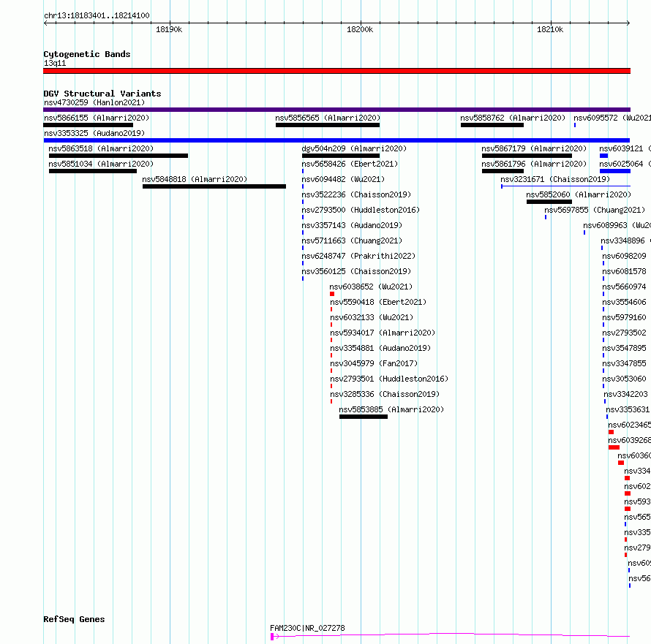The image size is (651, 644).
Task: Click nsv5853885 (Almarri2020) label
Action: [391, 409]
